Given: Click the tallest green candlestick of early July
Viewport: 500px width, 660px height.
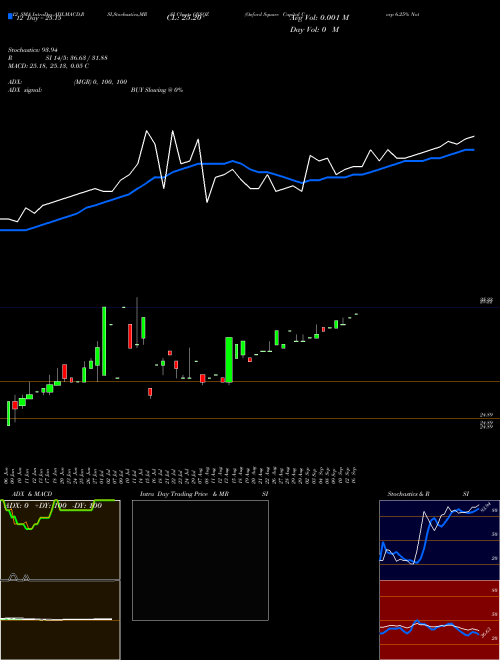Looking at the screenshot, I should 104,341.
